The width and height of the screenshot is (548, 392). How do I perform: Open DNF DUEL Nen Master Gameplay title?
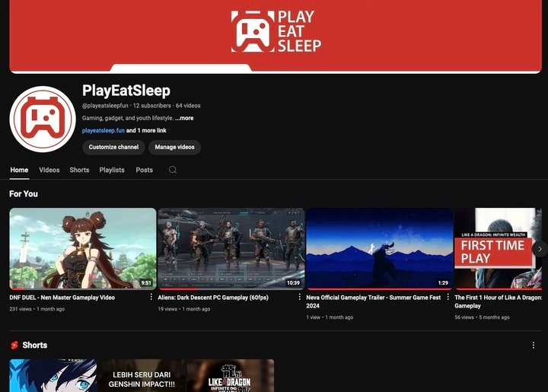click(x=62, y=298)
